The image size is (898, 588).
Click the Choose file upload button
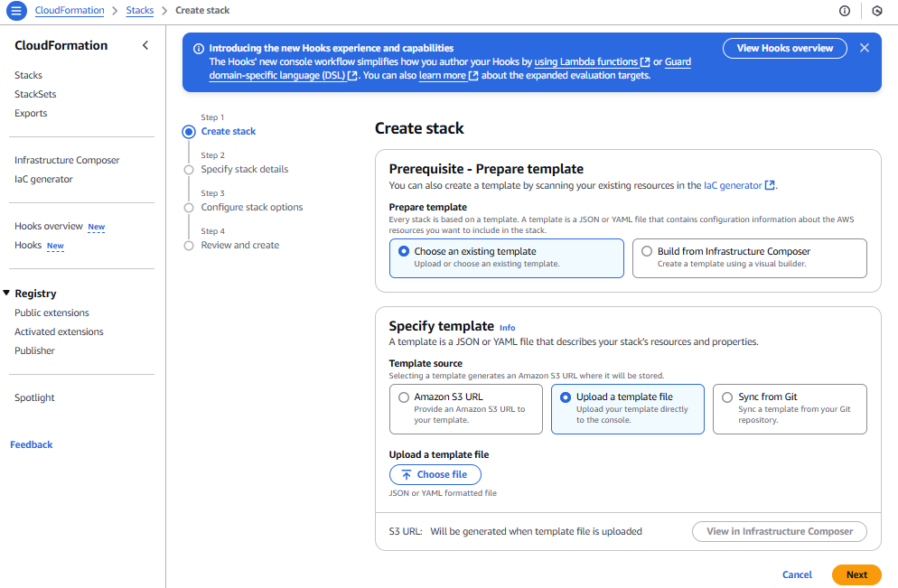click(435, 474)
